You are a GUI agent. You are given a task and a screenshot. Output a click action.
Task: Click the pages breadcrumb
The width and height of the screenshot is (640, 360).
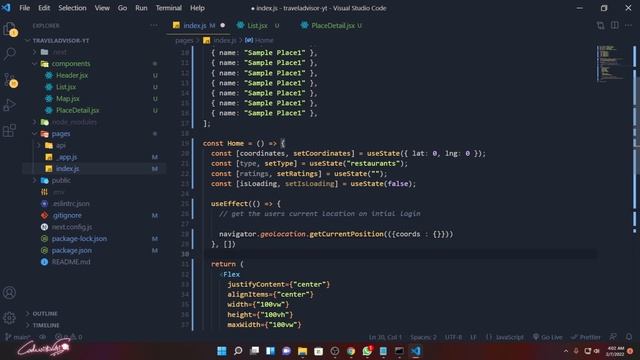tap(184, 40)
